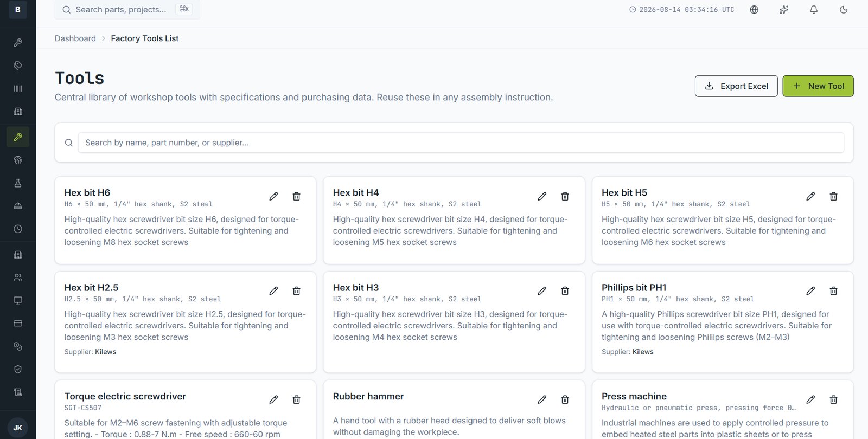Image resolution: width=868 pixels, height=439 pixels.
Task: Open the users icon in the sidebar
Action: [x=18, y=277]
